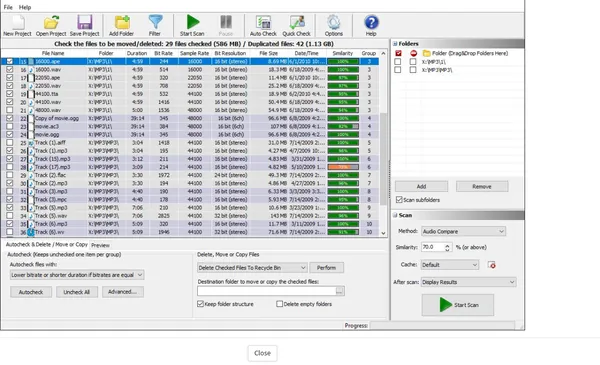Toggle checkbox for Copy of movie.ogg
The height and width of the screenshot is (365, 600).
(10, 118)
